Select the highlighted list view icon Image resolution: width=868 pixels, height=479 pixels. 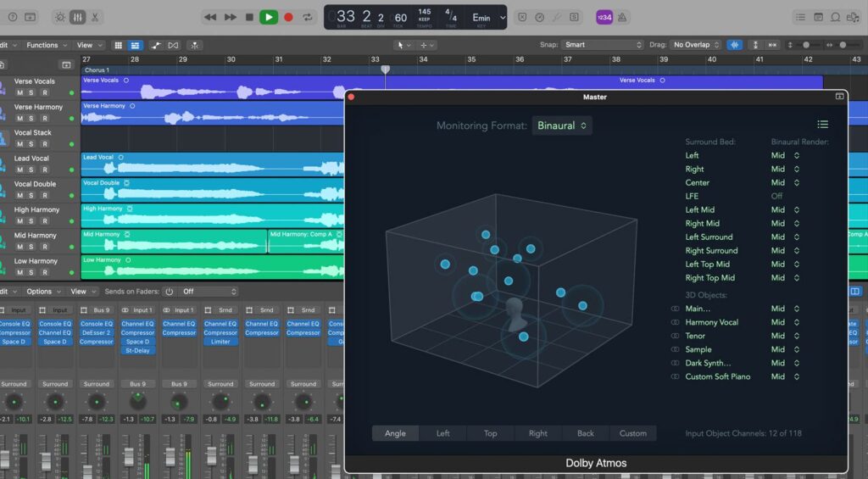135,45
